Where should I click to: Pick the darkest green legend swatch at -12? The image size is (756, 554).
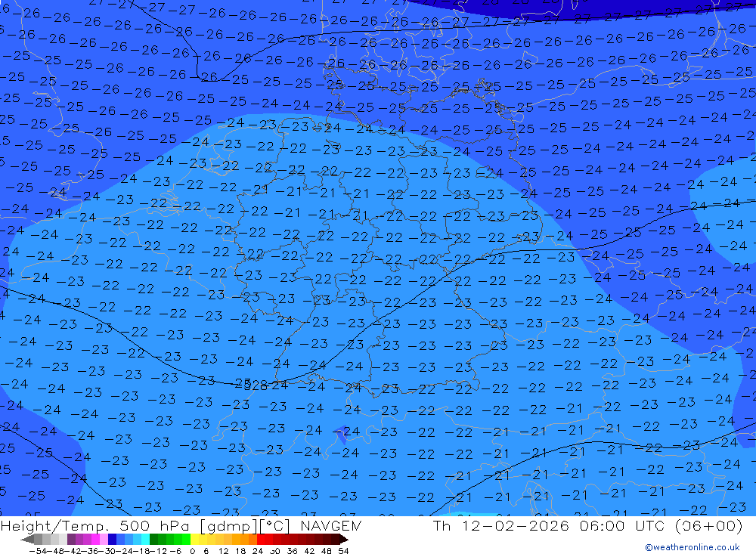(x=153, y=540)
